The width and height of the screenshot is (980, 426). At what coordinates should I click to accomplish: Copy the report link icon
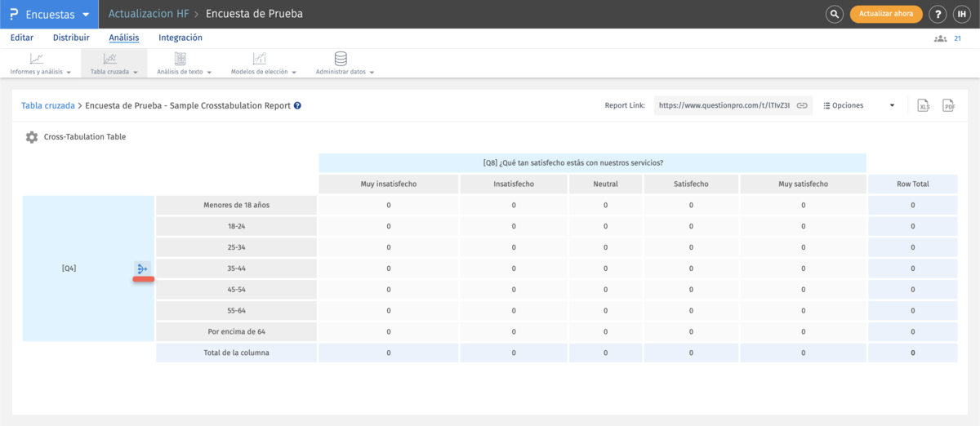[802, 105]
